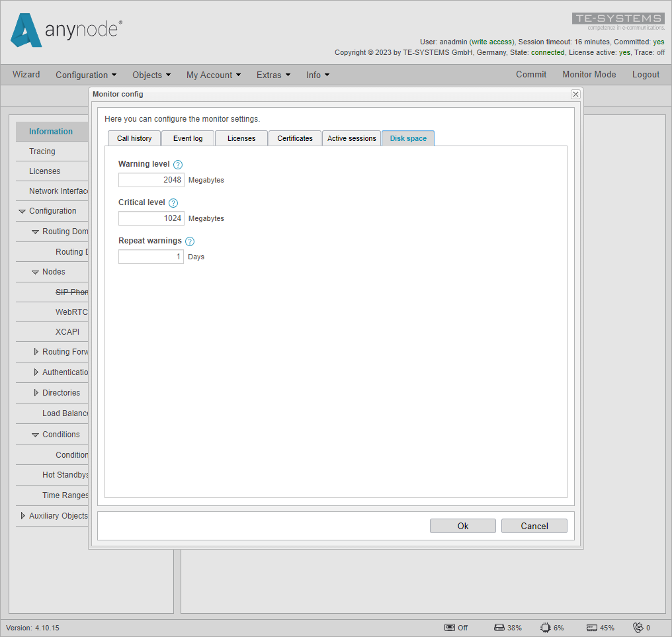Viewport: 672px width, 637px height.
Task: Switch to Monitor Mode
Action: coord(589,74)
